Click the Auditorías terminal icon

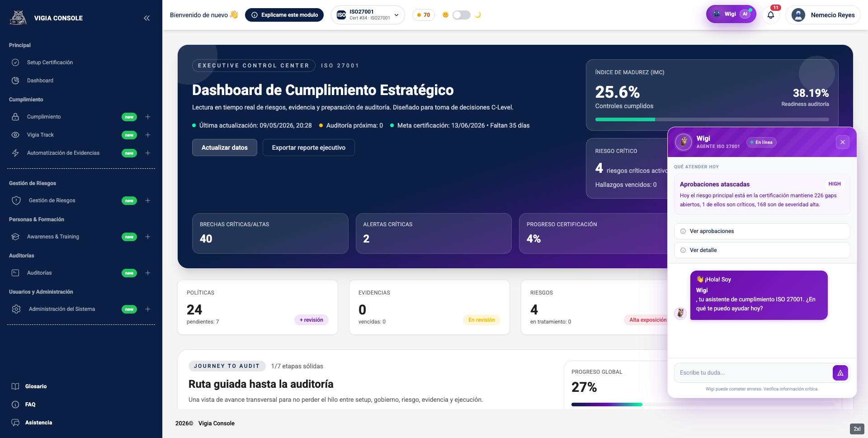pos(15,273)
